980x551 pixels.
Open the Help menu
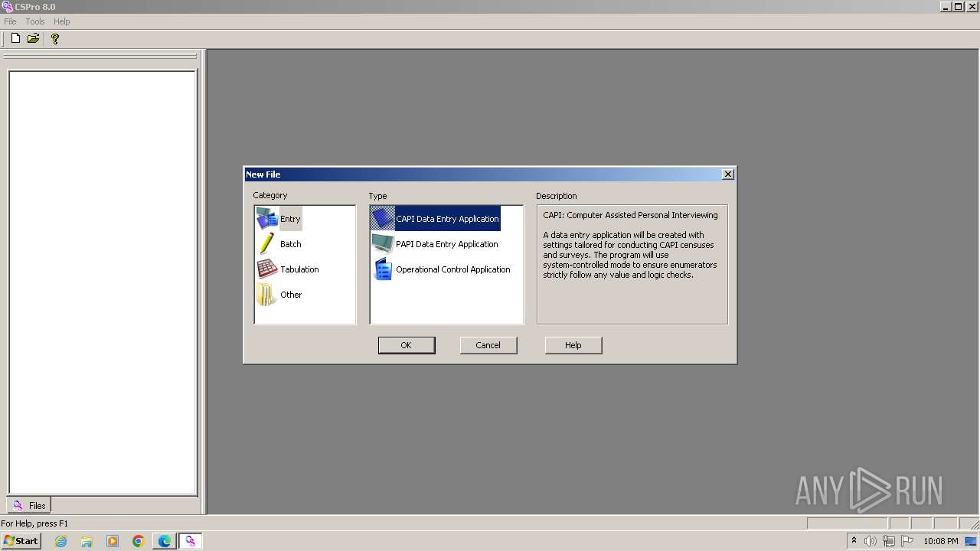click(x=62, y=21)
